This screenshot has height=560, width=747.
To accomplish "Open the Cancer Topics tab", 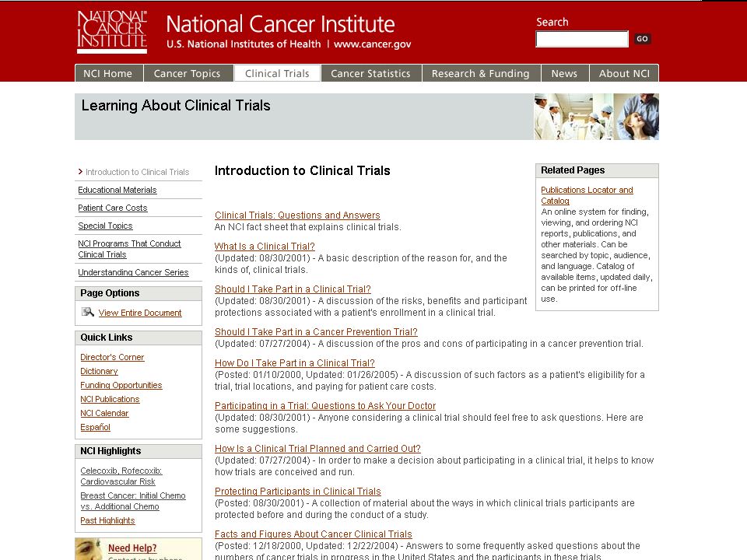I will point(188,73).
